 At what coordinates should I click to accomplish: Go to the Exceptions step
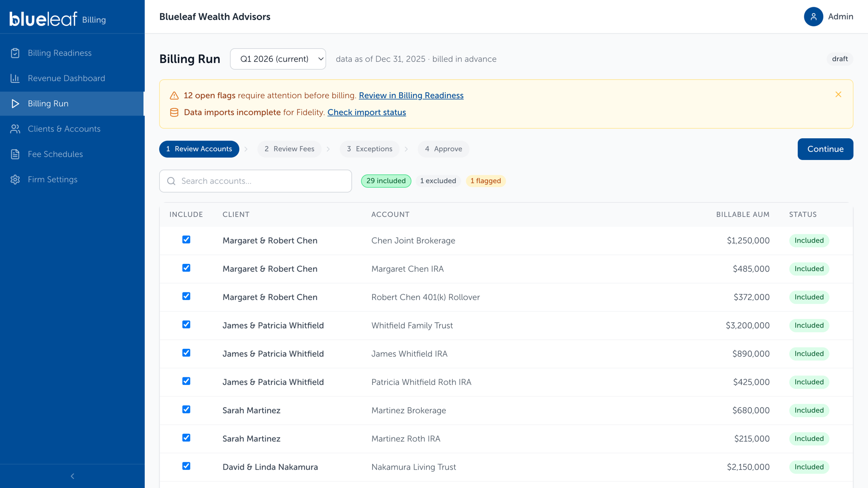(369, 149)
